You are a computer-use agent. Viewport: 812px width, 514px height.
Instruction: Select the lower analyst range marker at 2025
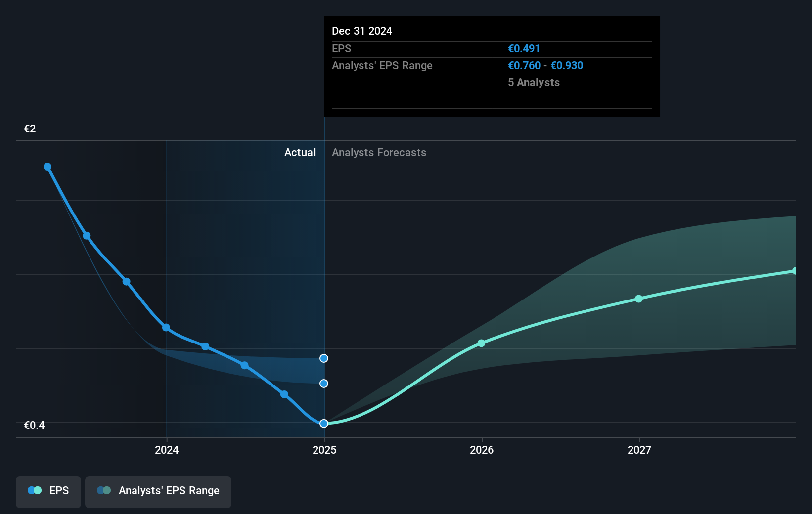click(324, 384)
